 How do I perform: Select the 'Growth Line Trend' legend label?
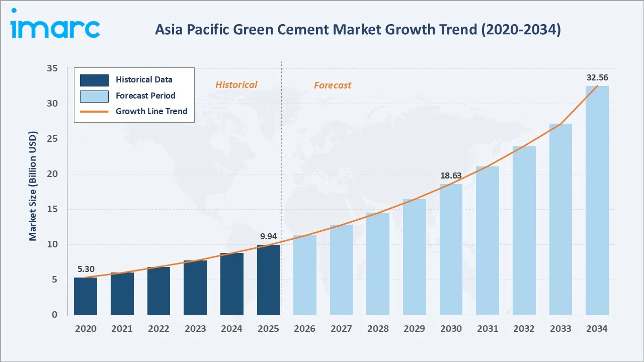[151, 111]
